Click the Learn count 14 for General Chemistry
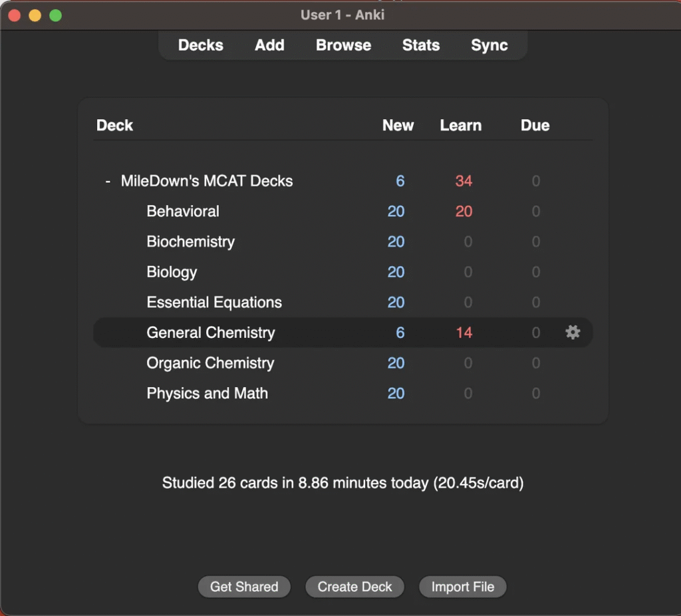 [x=464, y=333]
